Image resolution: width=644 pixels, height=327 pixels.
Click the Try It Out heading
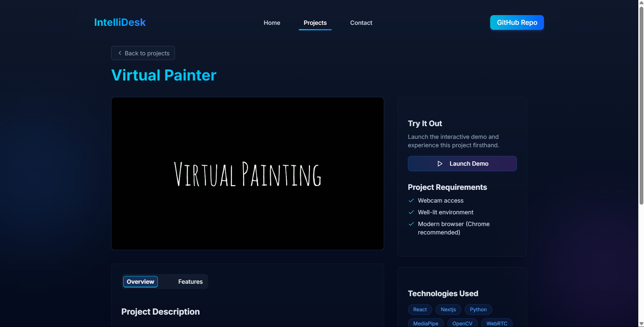coord(425,123)
